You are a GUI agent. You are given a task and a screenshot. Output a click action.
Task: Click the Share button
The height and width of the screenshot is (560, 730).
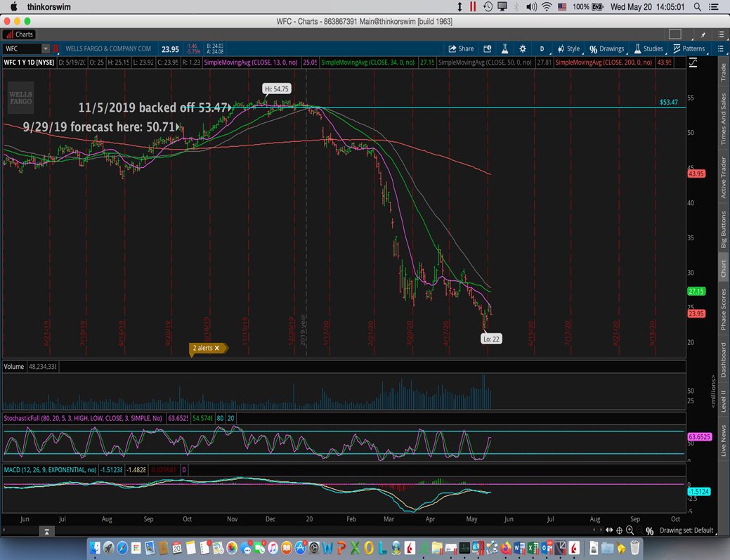[x=461, y=49]
